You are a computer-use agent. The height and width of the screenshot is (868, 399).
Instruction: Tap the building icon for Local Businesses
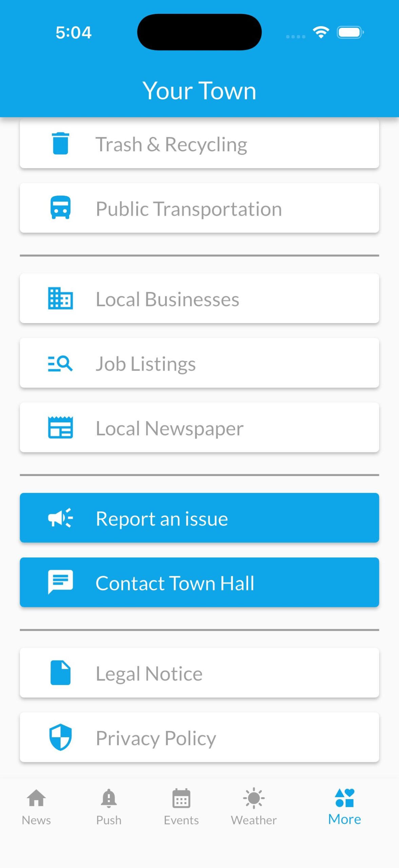click(x=60, y=298)
